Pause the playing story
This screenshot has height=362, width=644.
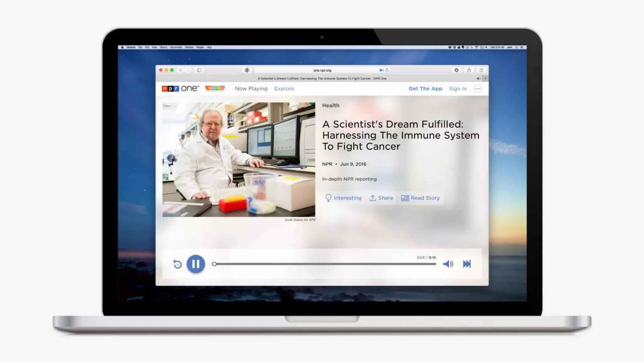click(196, 264)
